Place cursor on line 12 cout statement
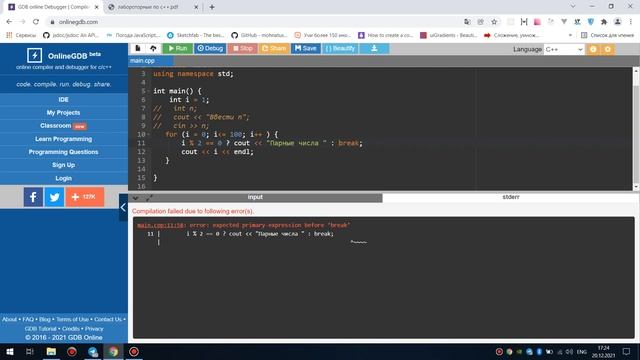Viewport: 640px width, 360px height. click(217, 152)
